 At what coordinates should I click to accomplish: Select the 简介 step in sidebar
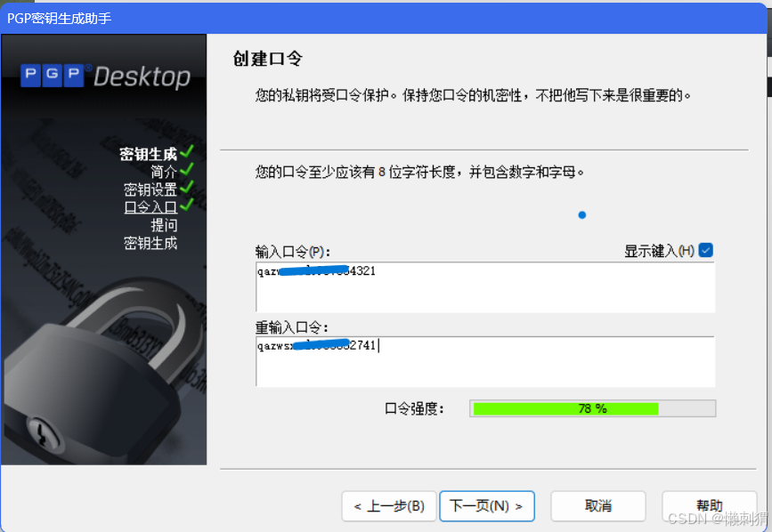pos(164,172)
